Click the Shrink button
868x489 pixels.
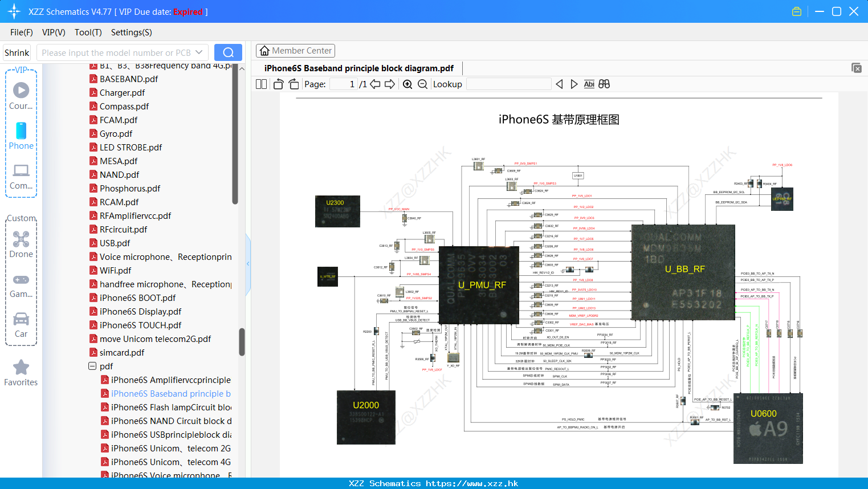[x=17, y=52]
